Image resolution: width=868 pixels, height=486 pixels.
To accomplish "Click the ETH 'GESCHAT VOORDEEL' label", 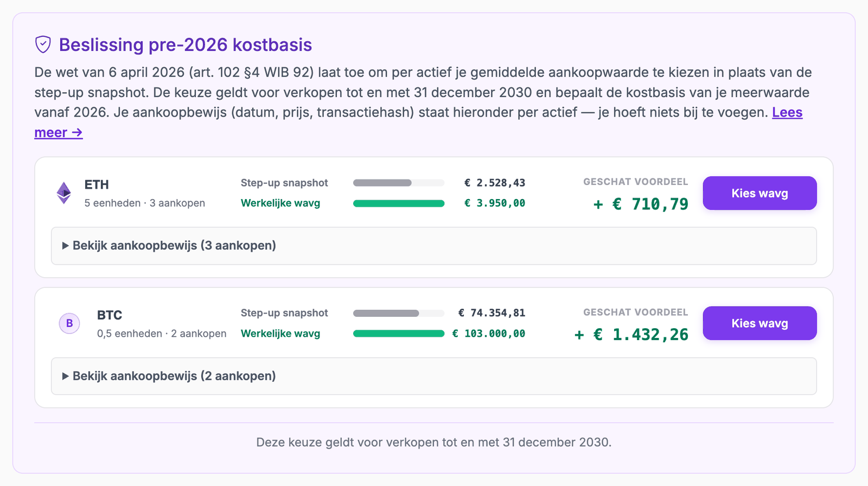I will 636,182.
